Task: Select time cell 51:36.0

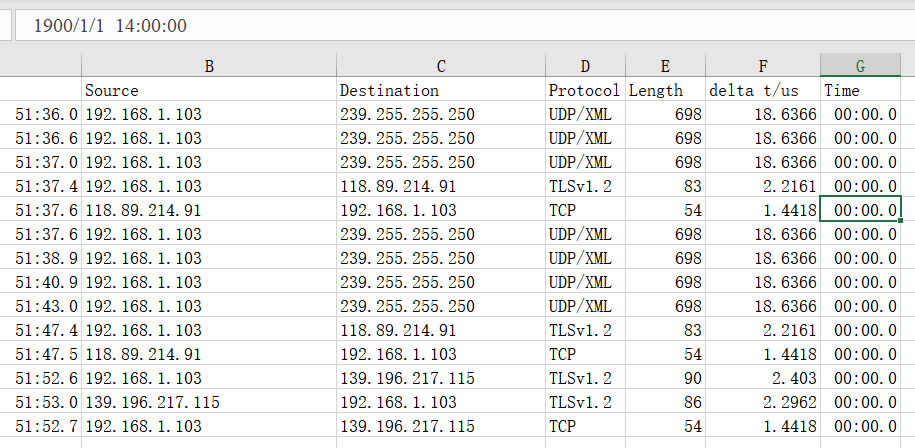Action: point(41,114)
